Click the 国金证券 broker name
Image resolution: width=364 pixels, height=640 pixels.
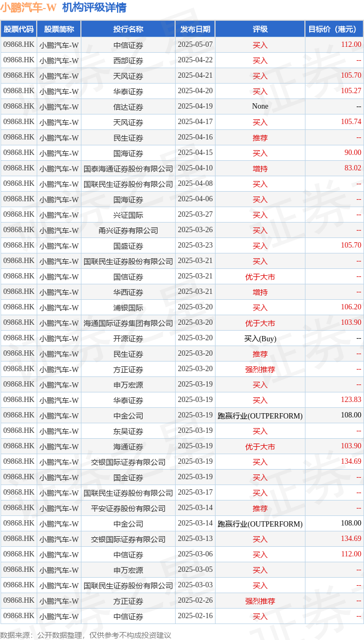128,478
